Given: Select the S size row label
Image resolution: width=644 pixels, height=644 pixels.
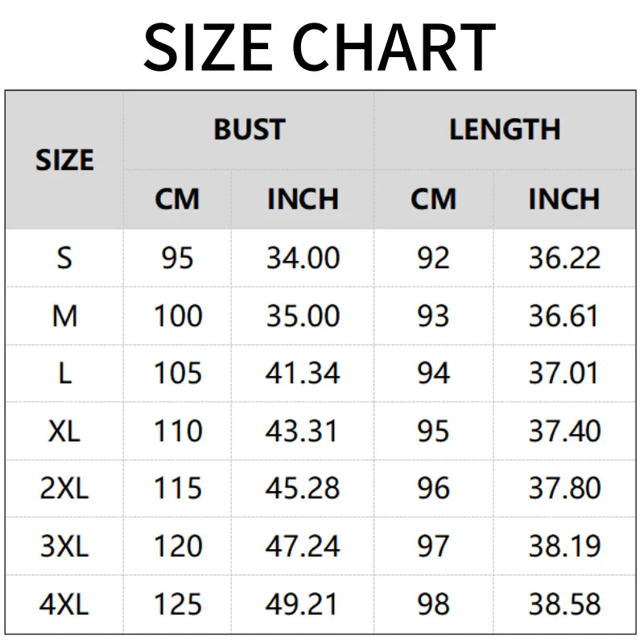Looking at the screenshot, I should (x=64, y=258).
